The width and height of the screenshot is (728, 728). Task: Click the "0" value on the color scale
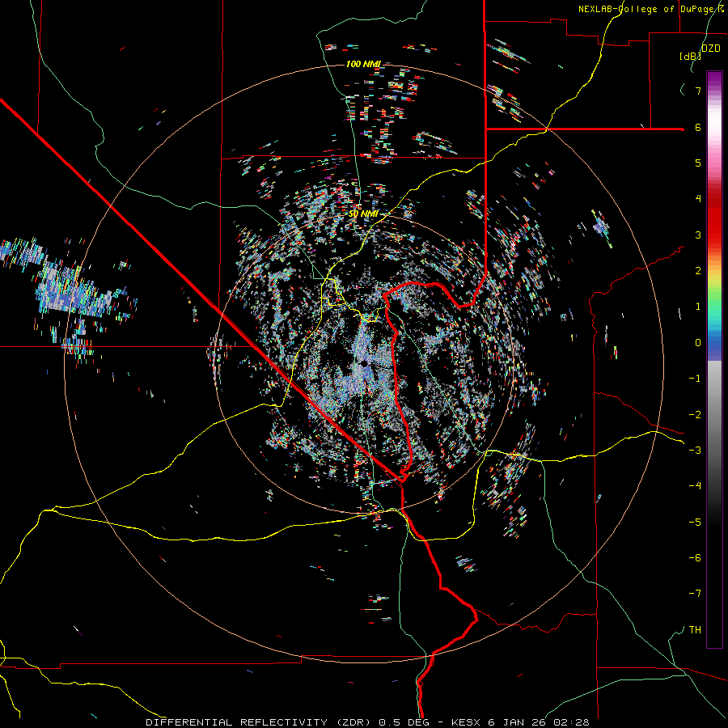pyautogui.click(x=698, y=343)
